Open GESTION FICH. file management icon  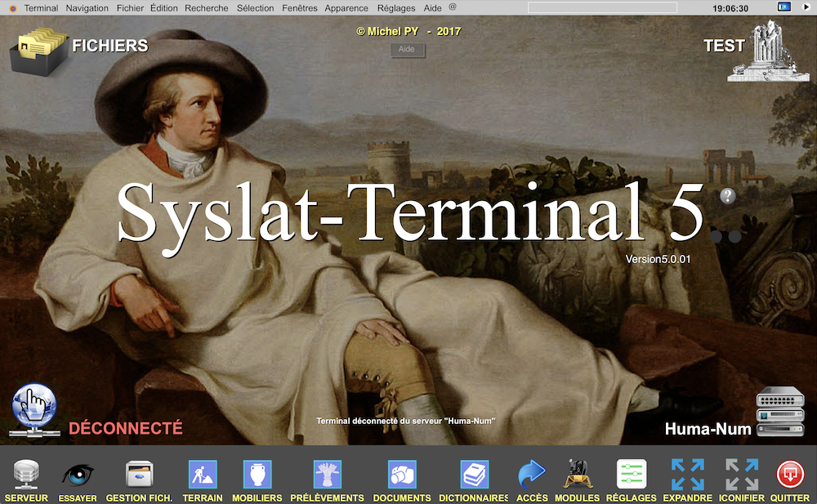(x=139, y=474)
